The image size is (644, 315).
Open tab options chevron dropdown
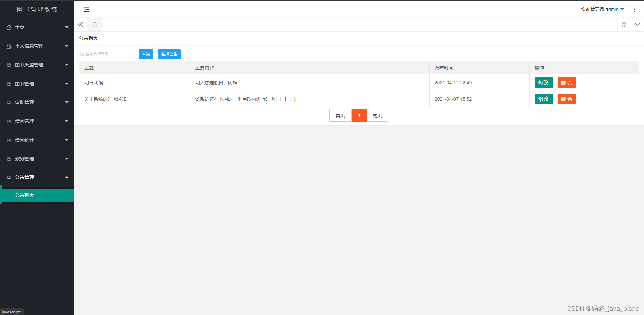click(637, 24)
